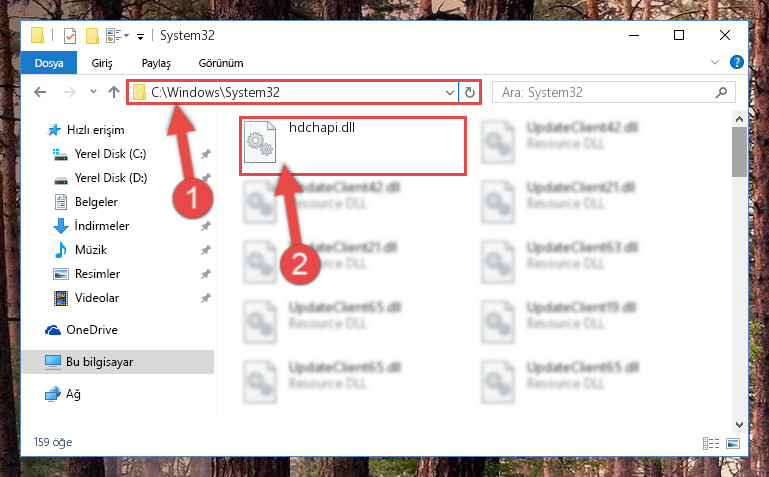Open Customize Quick Access Toolbar dropdown

(140, 36)
